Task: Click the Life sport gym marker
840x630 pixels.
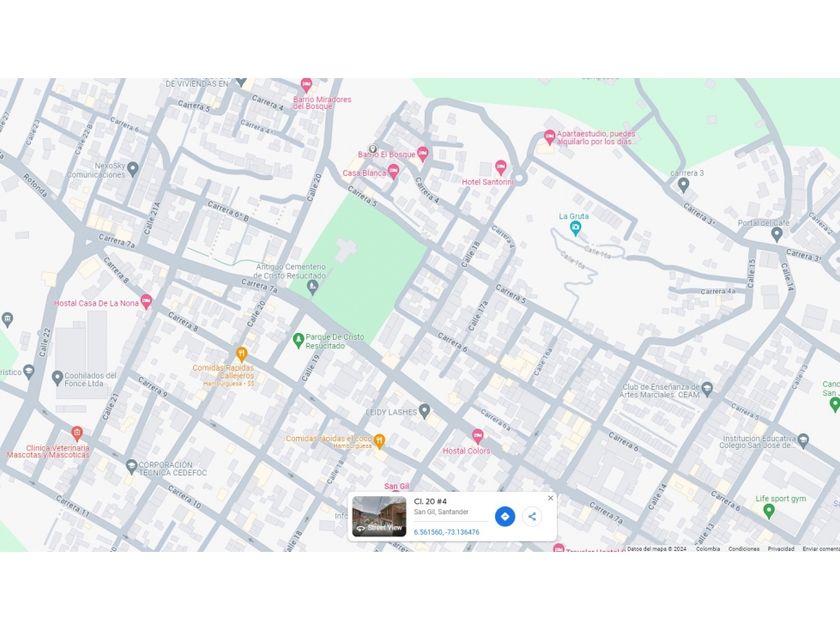Action: 769,511
